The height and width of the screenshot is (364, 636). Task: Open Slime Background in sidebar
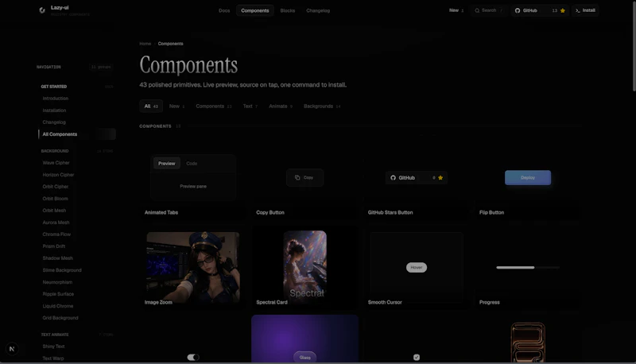click(x=62, y=270)
